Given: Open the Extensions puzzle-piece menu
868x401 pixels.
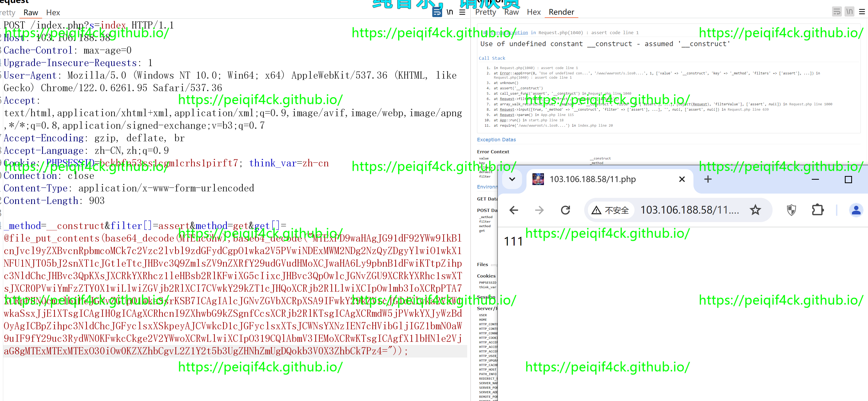Looking at the screenshot, I should (x=817, y=210).
